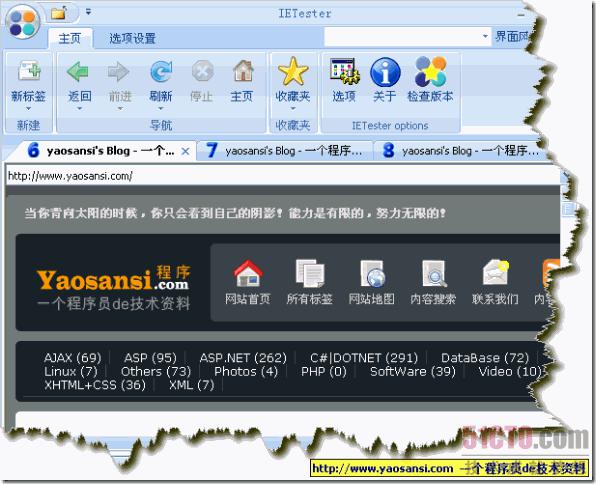The image size is (596, 484).
Task: Close the IE6 yaosansi's Blog tab
Action: point(185,151)
